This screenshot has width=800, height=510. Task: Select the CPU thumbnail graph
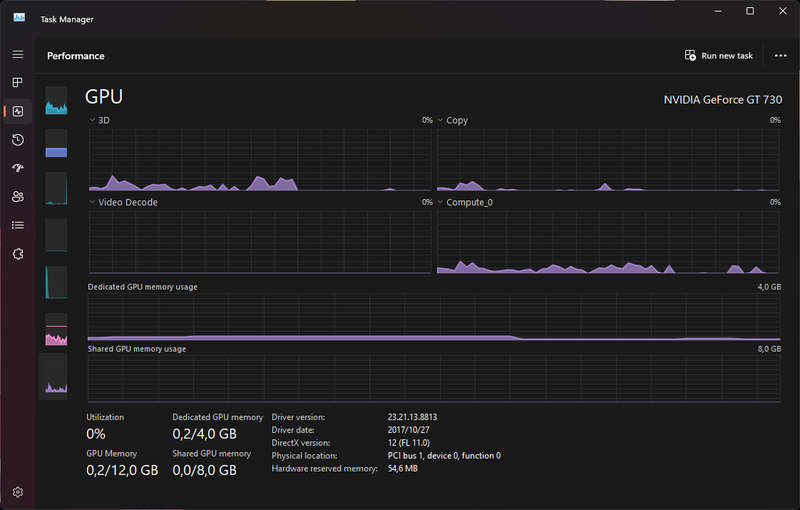[x=56, y=100]
